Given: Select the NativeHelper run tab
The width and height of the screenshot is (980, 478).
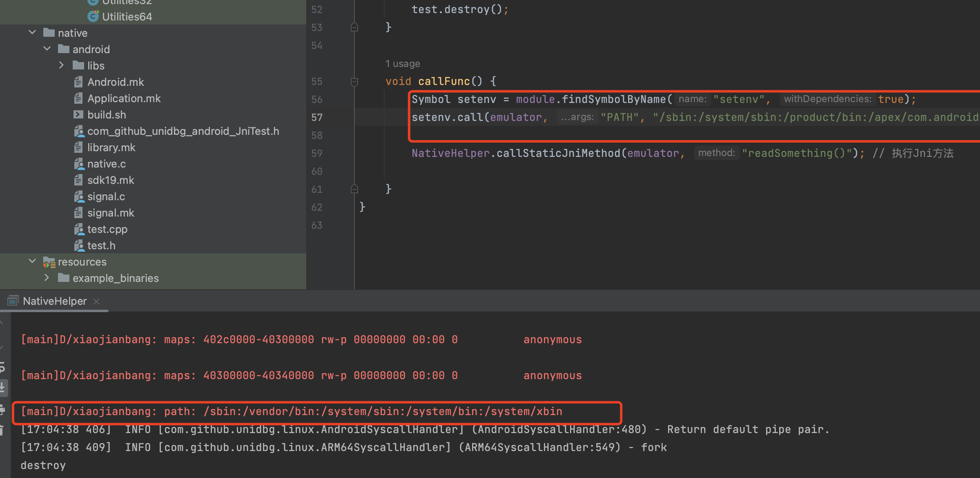Looking at the screenshot, I should tap(54, 302).
